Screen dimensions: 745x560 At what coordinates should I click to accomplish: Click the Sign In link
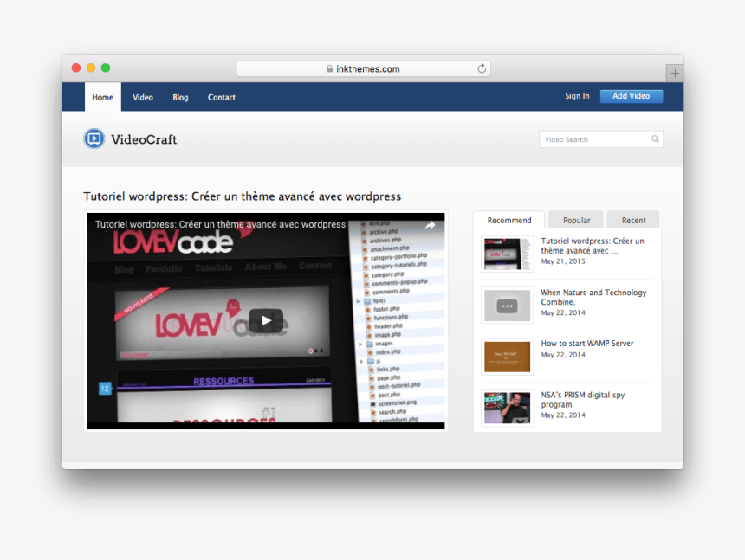click(x=577, y=96)
